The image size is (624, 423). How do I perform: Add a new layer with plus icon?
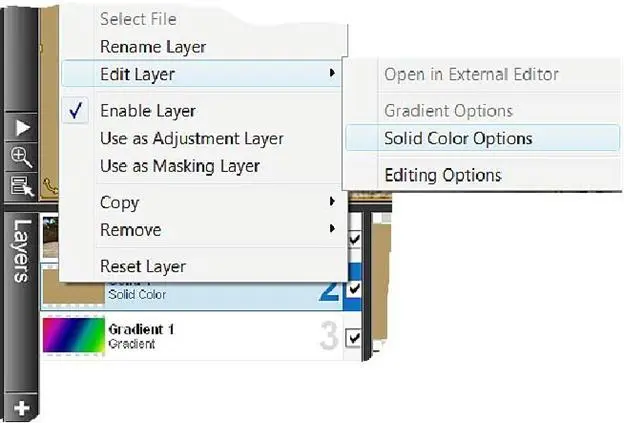[x=21, y=408]
